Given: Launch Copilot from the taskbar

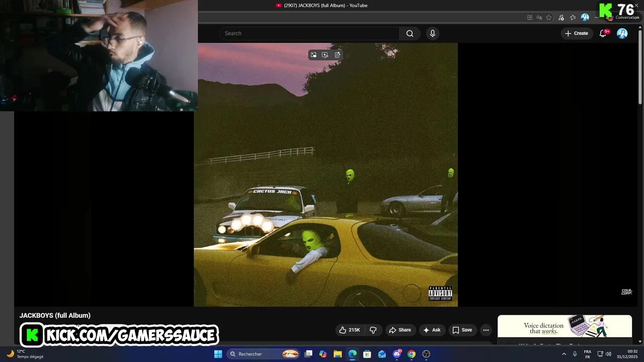Looking at the screenshot, I should [x=323, y=354].
